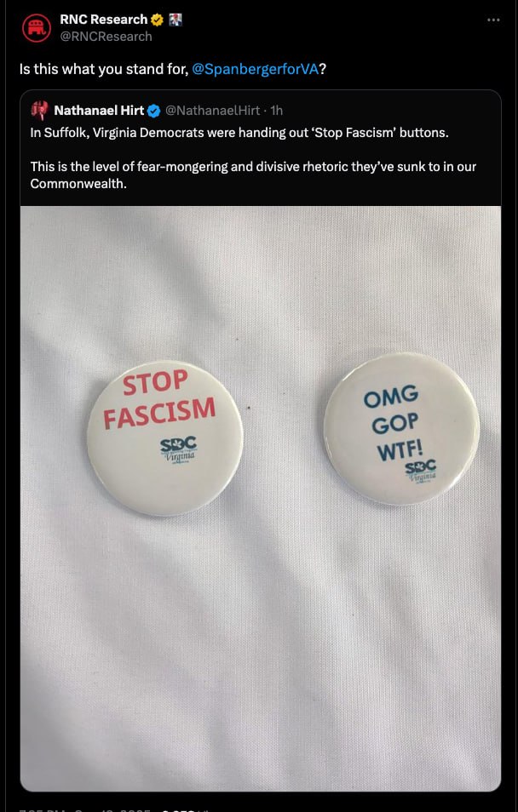Open the @SpanbergerforVA mention link
The image size is (518, 812).
click(x=255, y=69)
